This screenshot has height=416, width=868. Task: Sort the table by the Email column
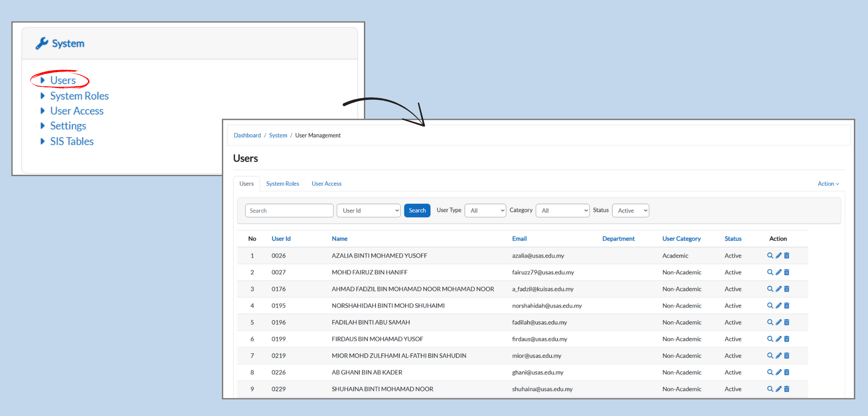(x=519, y=239)
